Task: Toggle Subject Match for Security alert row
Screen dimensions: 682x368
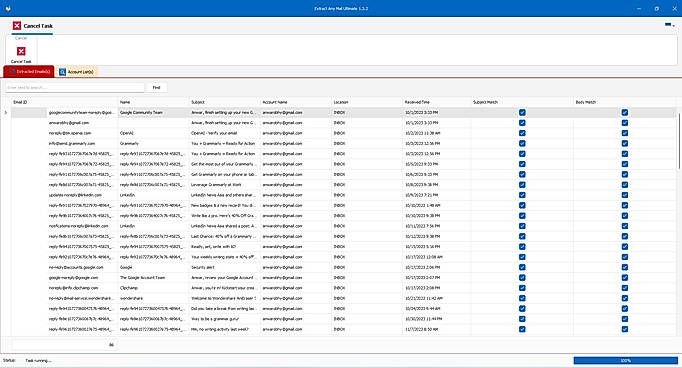Action: pos(522,268)
